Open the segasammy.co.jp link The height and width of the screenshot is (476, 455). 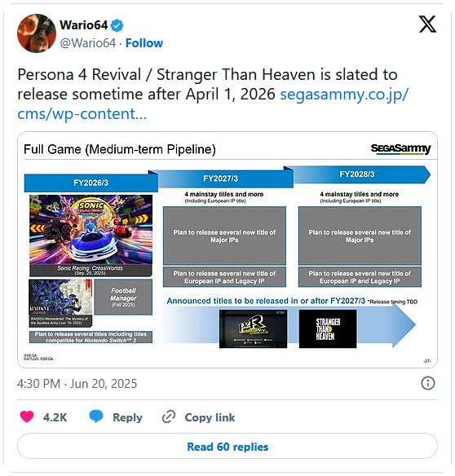click(x=213, y=104)
